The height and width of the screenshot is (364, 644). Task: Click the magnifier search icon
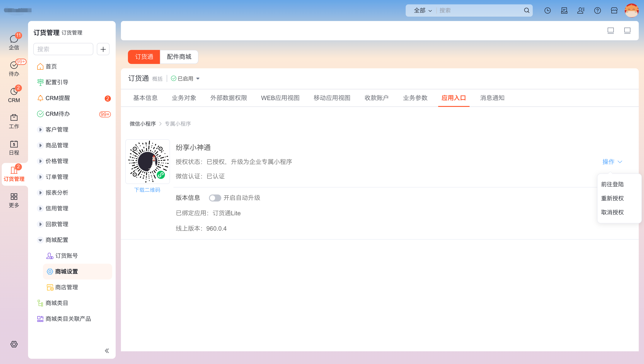click(527, 11)
